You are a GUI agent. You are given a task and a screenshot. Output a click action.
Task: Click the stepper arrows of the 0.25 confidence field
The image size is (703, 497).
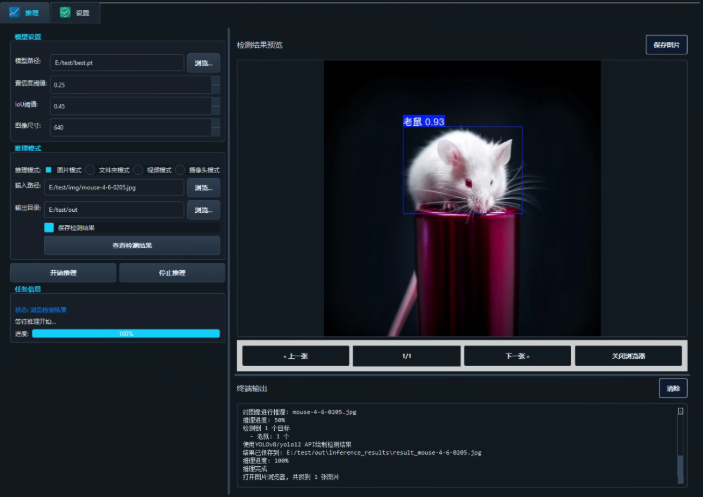[216, 84]
